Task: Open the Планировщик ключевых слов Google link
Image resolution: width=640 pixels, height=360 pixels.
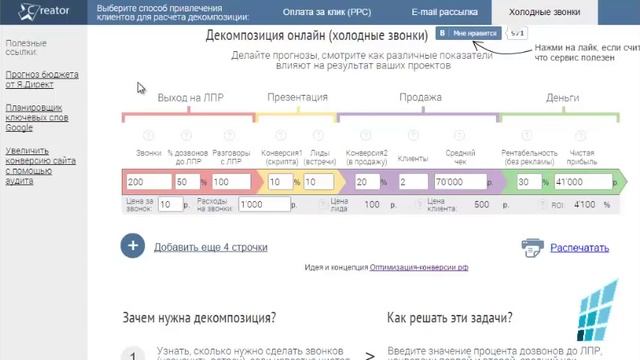Action: click(37, 118)
